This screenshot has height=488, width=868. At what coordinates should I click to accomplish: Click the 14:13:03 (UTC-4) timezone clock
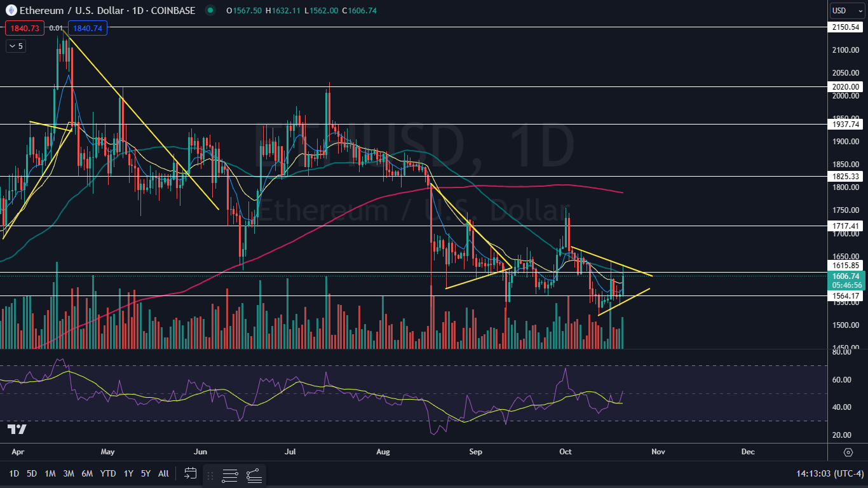[831, 473]
